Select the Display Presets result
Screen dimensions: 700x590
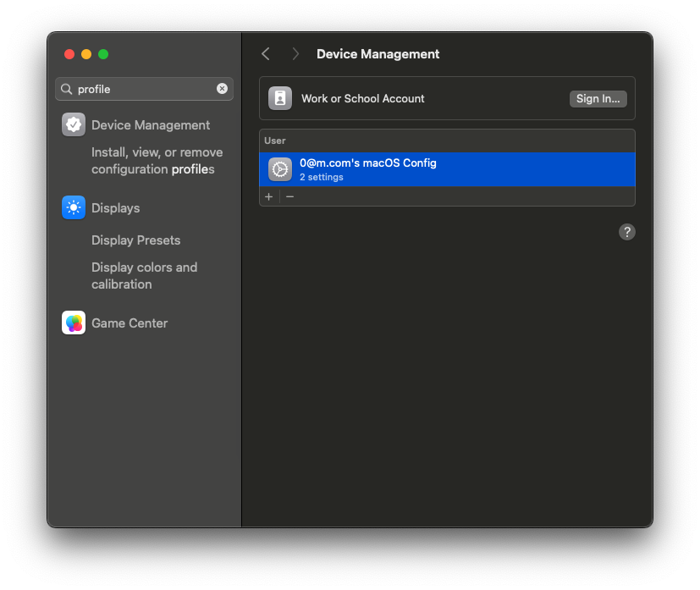click(x=135, y=240)
